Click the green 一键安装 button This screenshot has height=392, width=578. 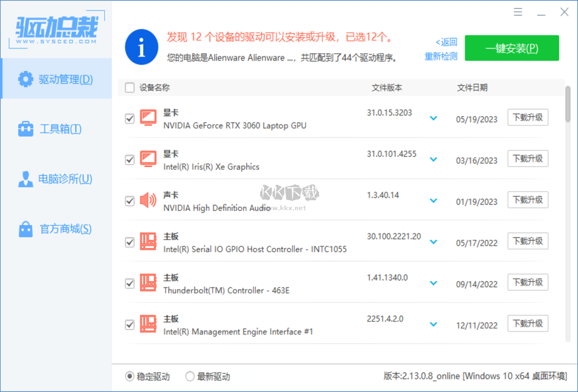coord(511,48)
